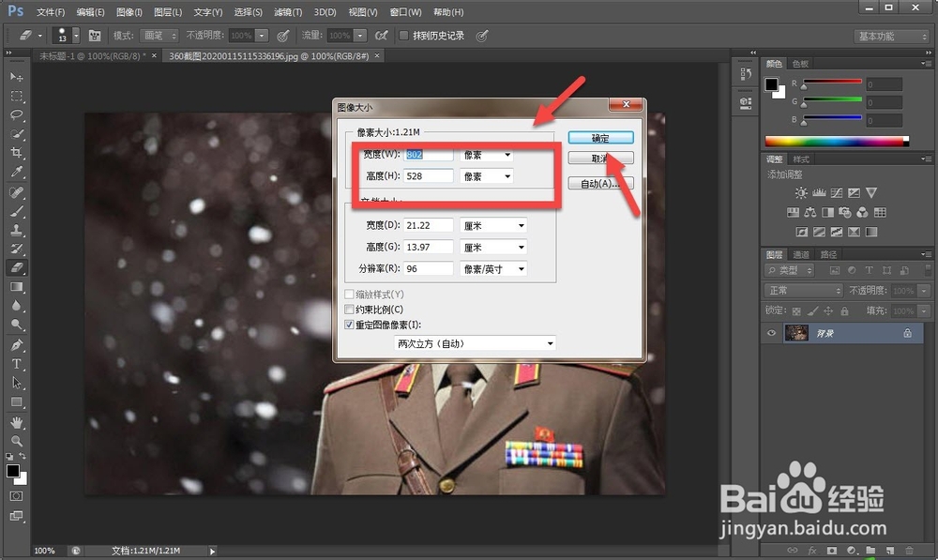Image resolution: width=938 pixels, height=560 pixels.
Task: Add a Brightness/Contrast adjustment
Action: 801,192
